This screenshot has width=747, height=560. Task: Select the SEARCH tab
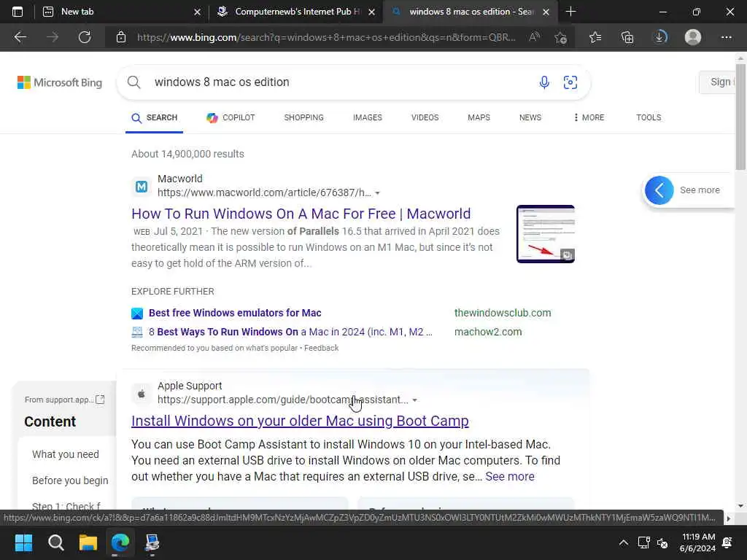point(155,117)
